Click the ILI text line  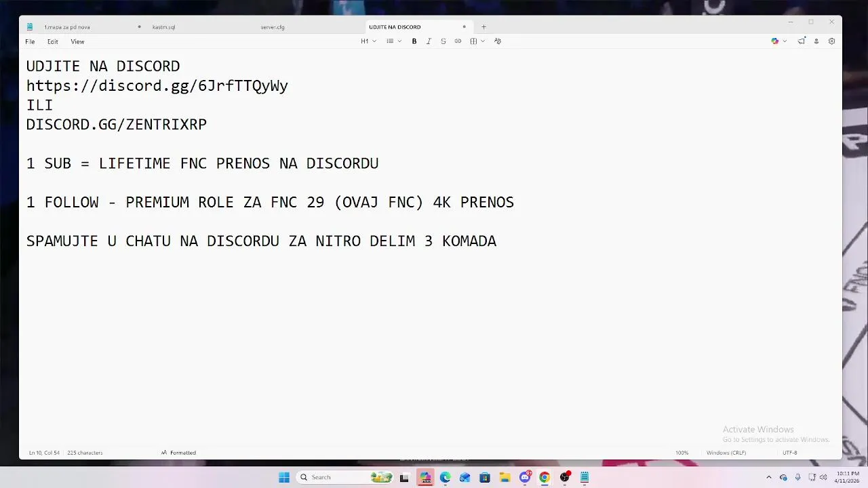point(39,105)
